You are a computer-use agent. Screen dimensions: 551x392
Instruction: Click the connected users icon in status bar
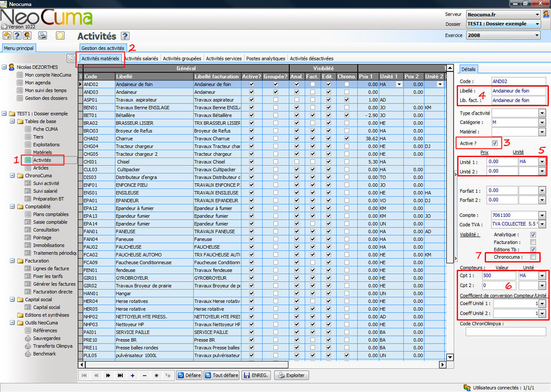[467, 388]
